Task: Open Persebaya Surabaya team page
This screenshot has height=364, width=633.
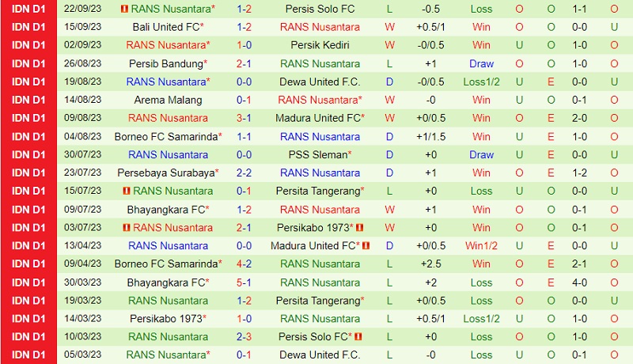Action: pos(165,173)
